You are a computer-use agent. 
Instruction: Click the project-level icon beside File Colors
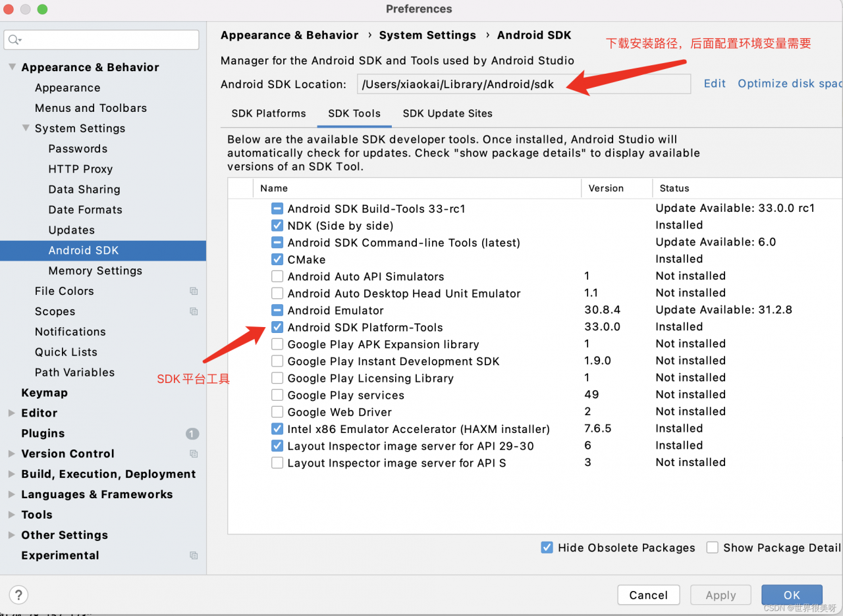point(194,291)
